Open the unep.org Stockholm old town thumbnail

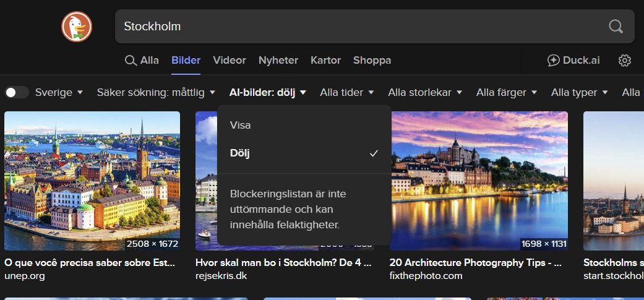click(x=92, y=181)
